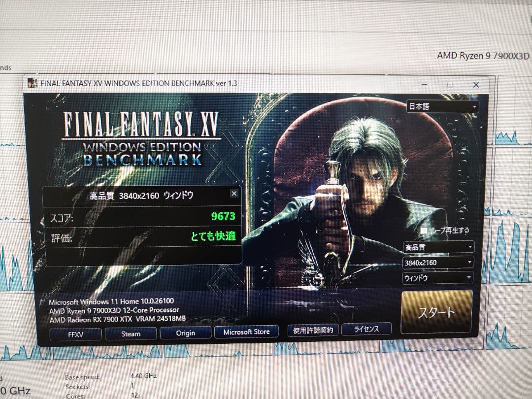Open the 日本語 language dropdown
This screenshot has height=399, width=532.
click(x=442, y=106)
